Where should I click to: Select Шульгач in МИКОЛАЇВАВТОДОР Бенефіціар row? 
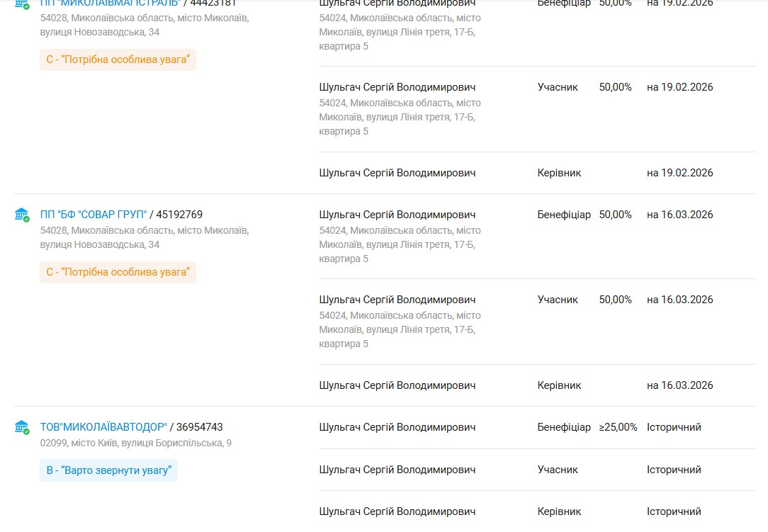click(x=397, y=427)
